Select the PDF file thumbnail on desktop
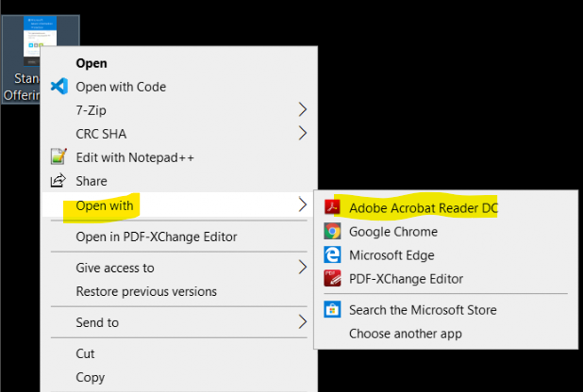Screen dimensions: 583x392 tap(40, 41)
